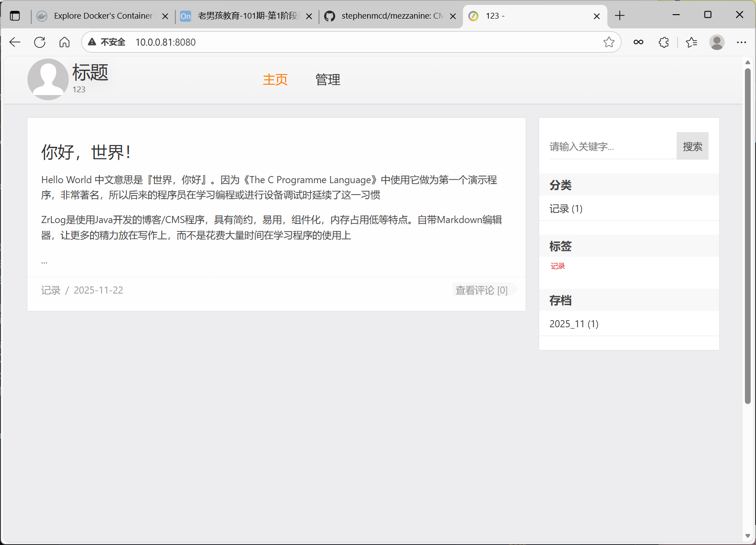Open the browser extensions icon
The image size is (756, 545).
663,42
